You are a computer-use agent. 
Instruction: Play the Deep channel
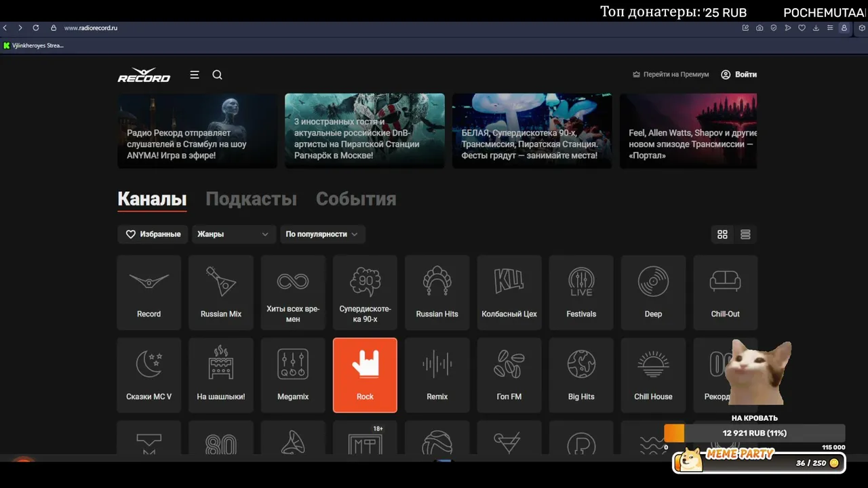653,292
